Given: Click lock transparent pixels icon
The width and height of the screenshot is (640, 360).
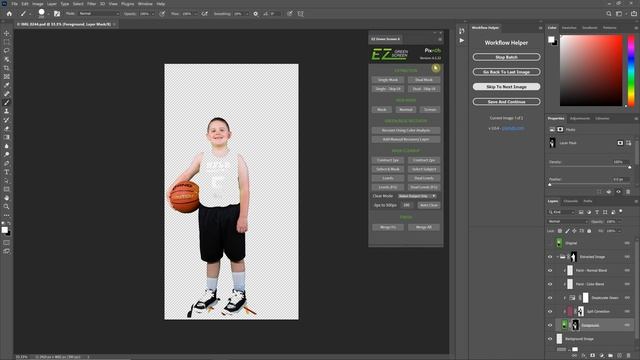Looking at the screenshot, I should (560, 231).
